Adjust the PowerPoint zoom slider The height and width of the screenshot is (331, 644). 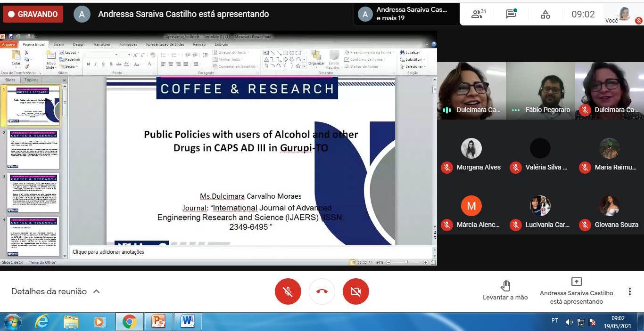tap(406, 262)
